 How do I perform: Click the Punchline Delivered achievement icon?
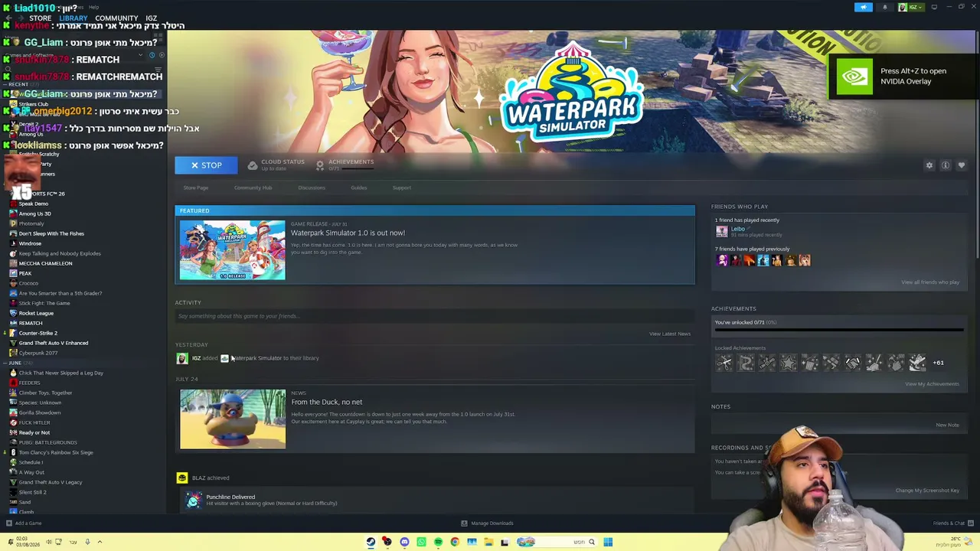pos(194,500)
